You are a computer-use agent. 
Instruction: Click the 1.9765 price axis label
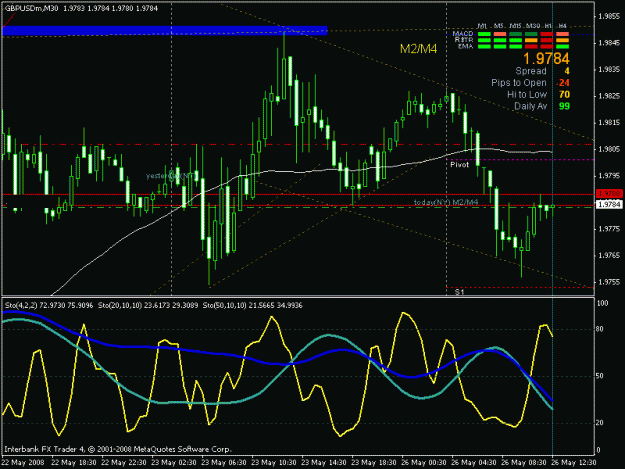pos(609,255)
